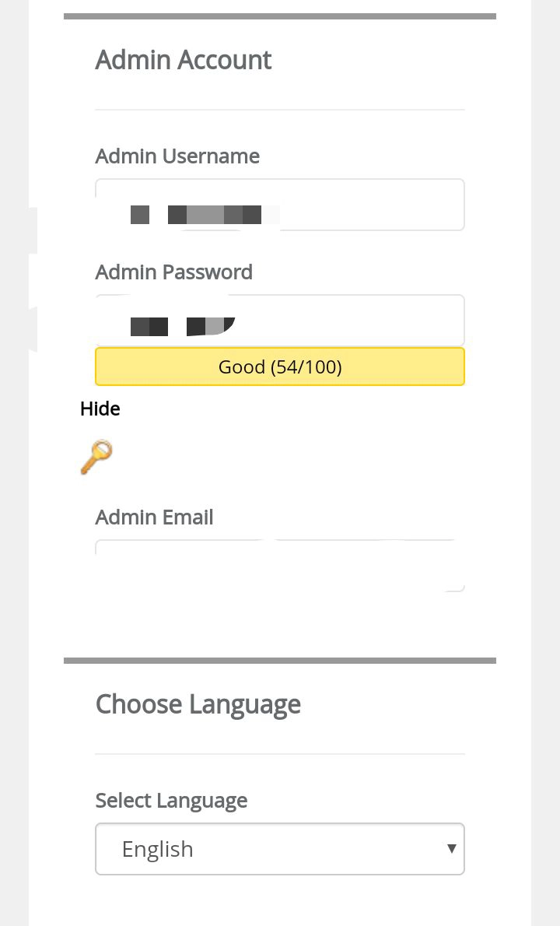This screenshot has width=560, height=926.
Task: Click into the Admin Email field
Action: [x=280, y=566]
